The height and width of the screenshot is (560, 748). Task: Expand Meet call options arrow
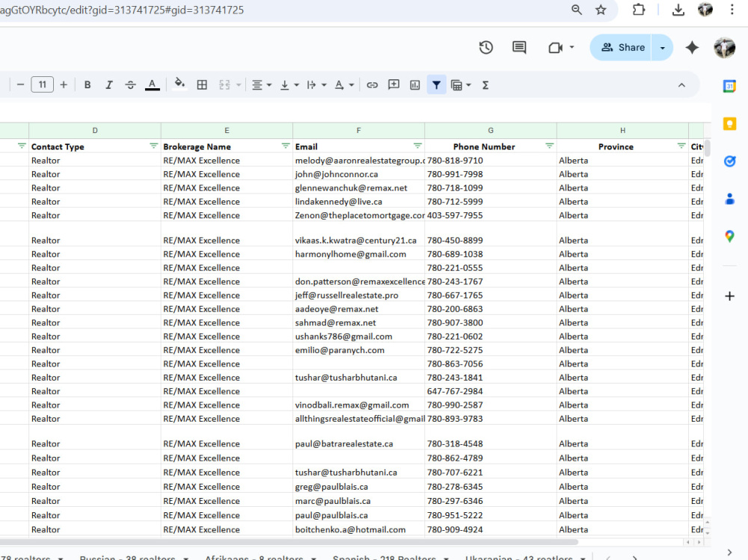click(x=571, y=47)
